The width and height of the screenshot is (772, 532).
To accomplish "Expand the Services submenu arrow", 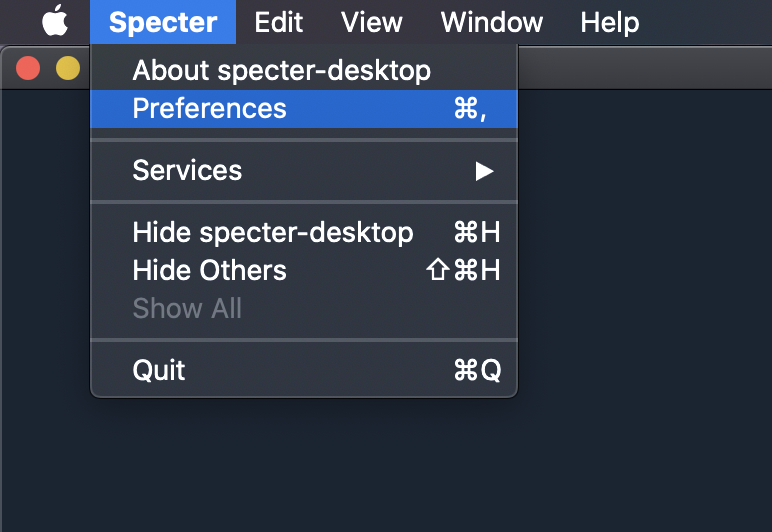I will point(484,171).
